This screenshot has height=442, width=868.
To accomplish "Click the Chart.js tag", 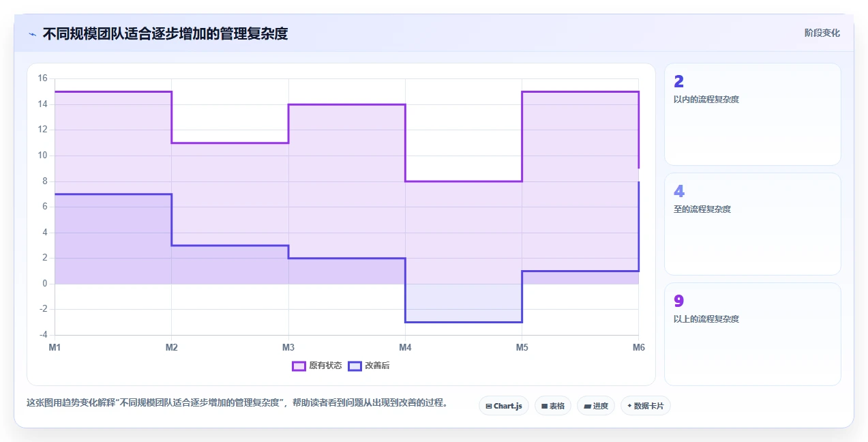I will 503,406.
